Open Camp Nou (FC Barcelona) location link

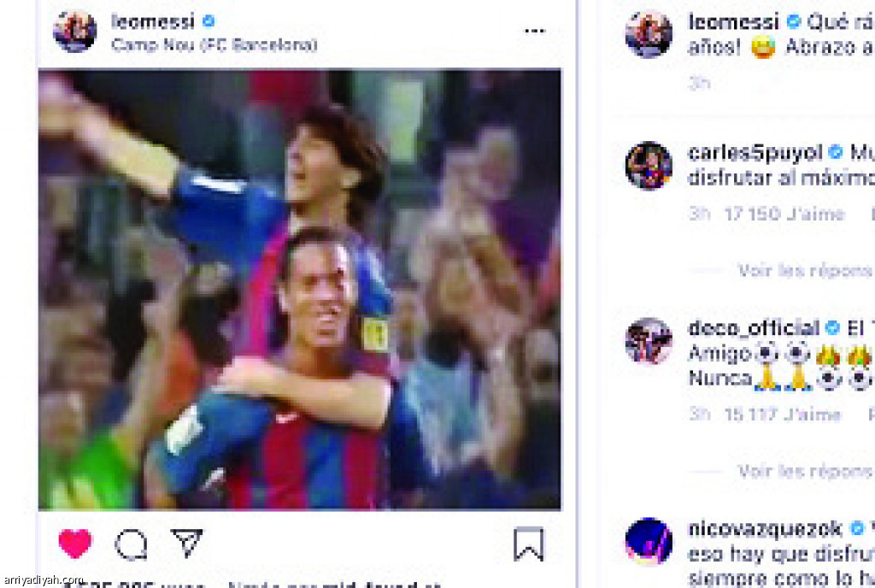(x=214, y=44)
